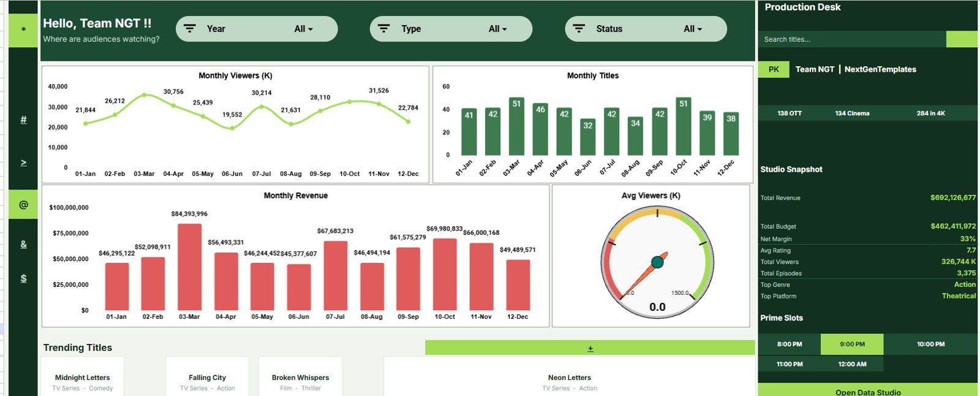980x396 pixels.
Task: Click the Search titles input field
Action: (851, 39)
